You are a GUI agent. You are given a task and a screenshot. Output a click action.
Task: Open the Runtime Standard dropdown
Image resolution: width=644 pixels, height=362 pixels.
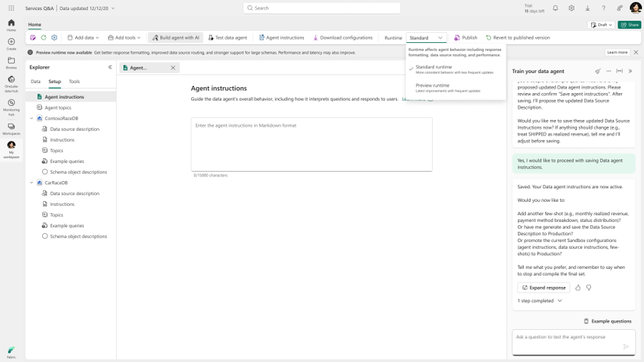pyautogui.click(x=426, y=37)
